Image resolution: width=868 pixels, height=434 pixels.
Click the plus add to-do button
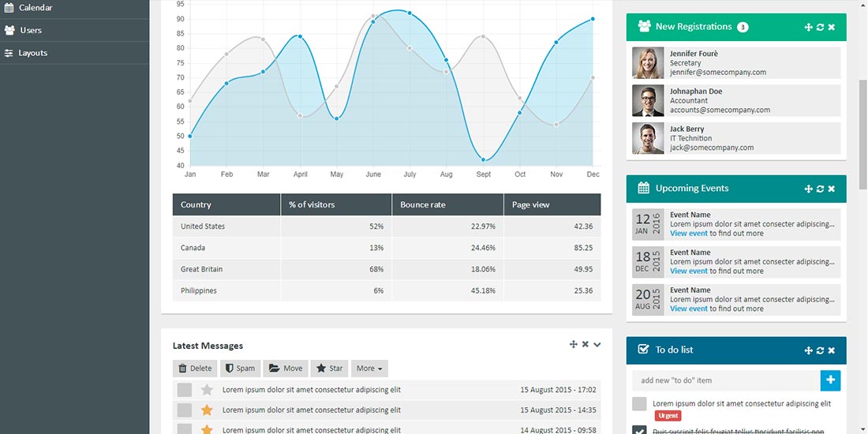tap(830, 380)
